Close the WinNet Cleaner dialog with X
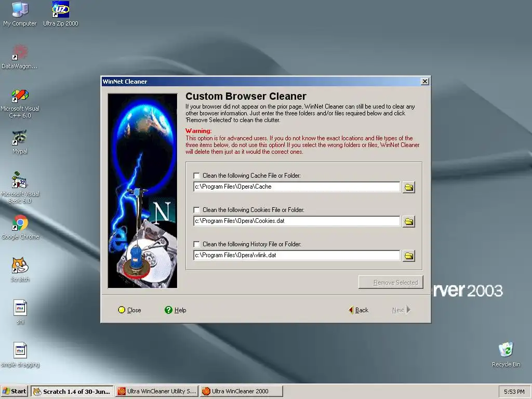Image resolution: width=532 pixels, height=399 pixels. tap(425, 82)
